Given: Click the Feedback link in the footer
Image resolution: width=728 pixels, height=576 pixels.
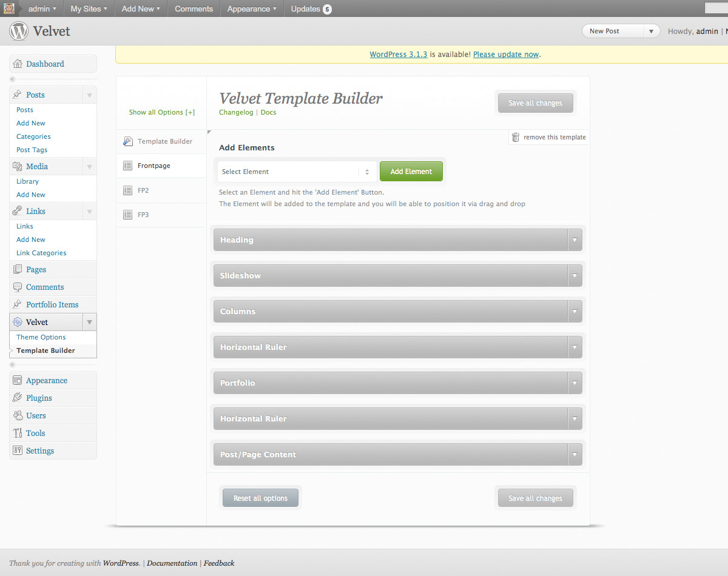Looking at the screenshot, I should click(219, 563).
